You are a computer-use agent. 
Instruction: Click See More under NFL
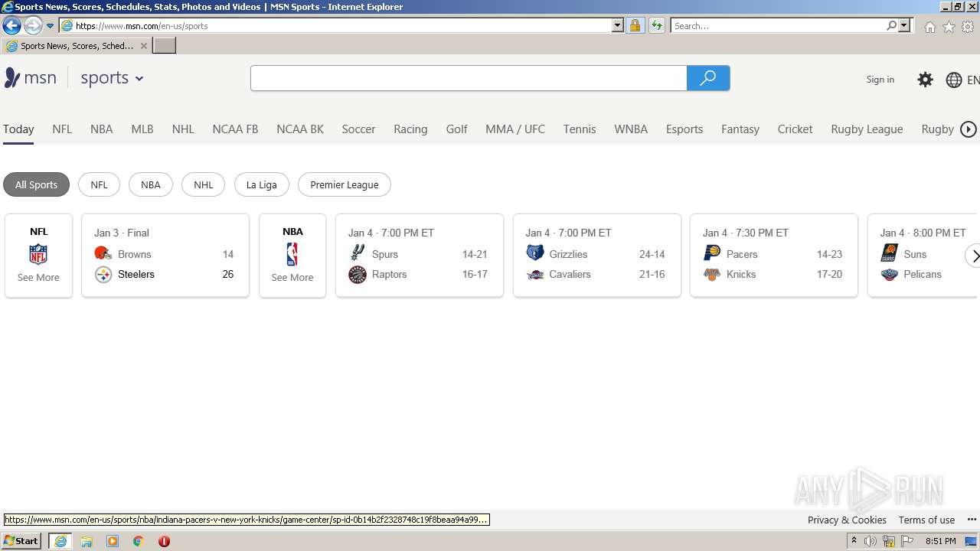pos(38,277)
